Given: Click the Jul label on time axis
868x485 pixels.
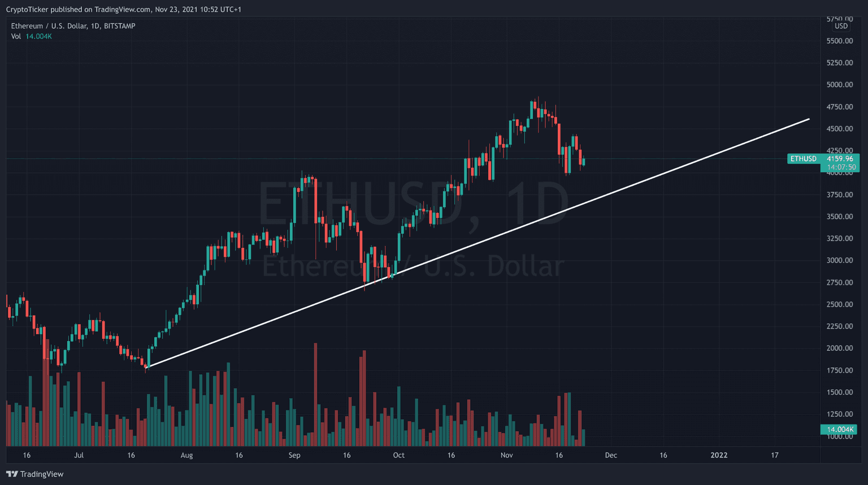Looking at the screenshot, I should pyautogui.click(x=79, y=455).
